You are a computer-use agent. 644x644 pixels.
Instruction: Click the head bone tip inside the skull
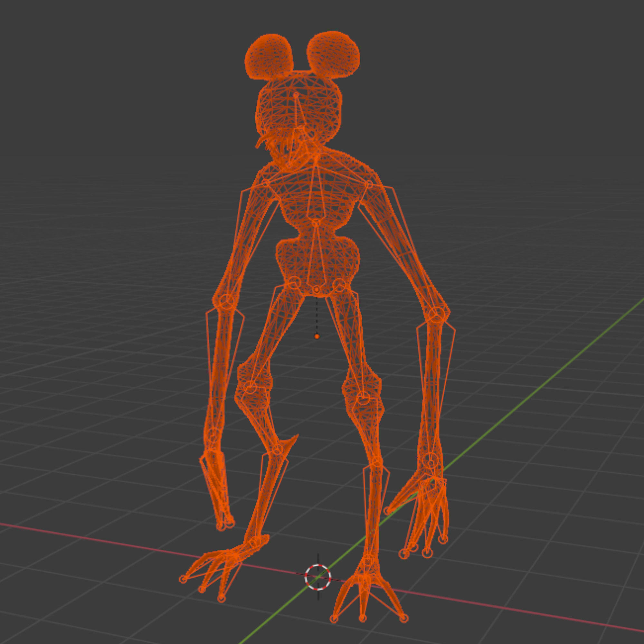pyautogui.click(x=295, y=95)
